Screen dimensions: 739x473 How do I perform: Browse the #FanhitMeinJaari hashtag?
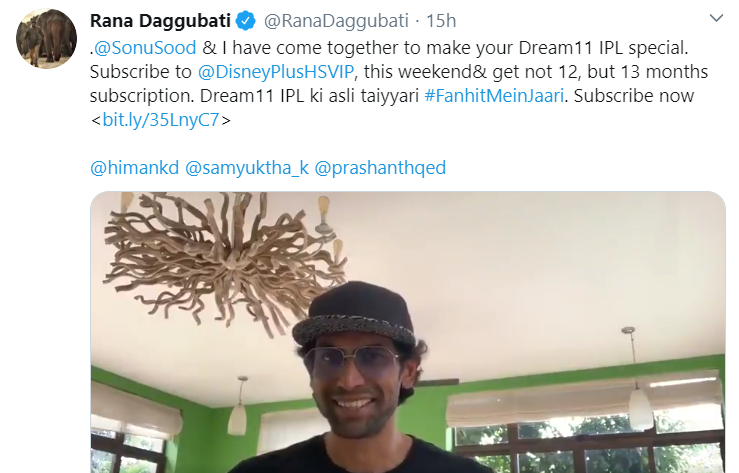494,96
